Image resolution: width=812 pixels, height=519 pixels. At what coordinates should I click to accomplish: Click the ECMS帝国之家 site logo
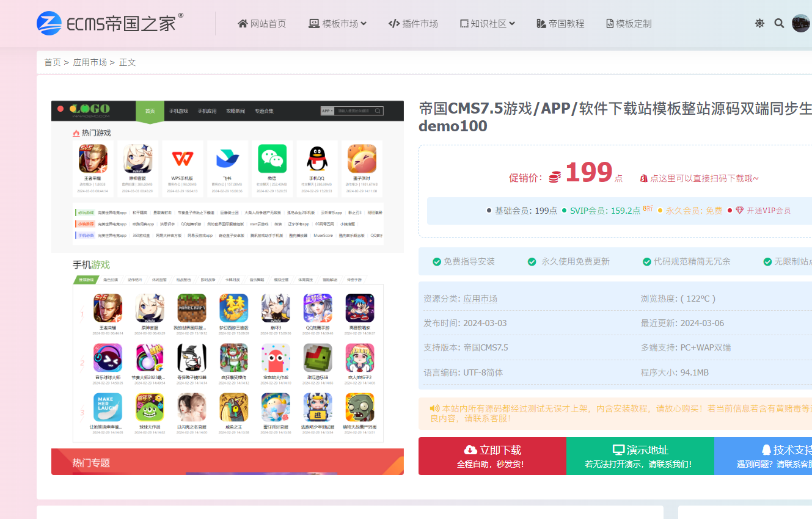[110, 23]
